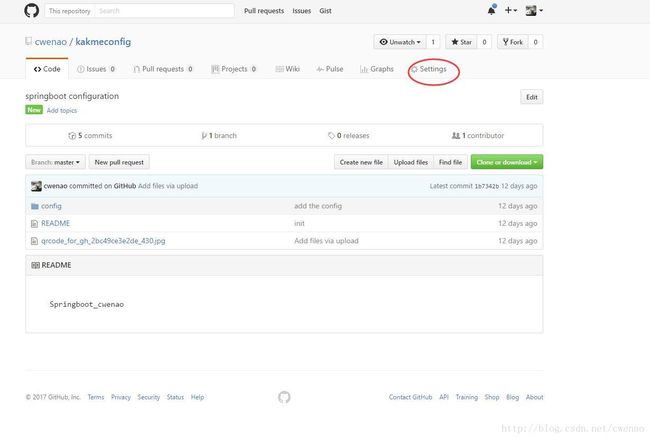Open the Branch: master dropdown

tap(54, 162)
